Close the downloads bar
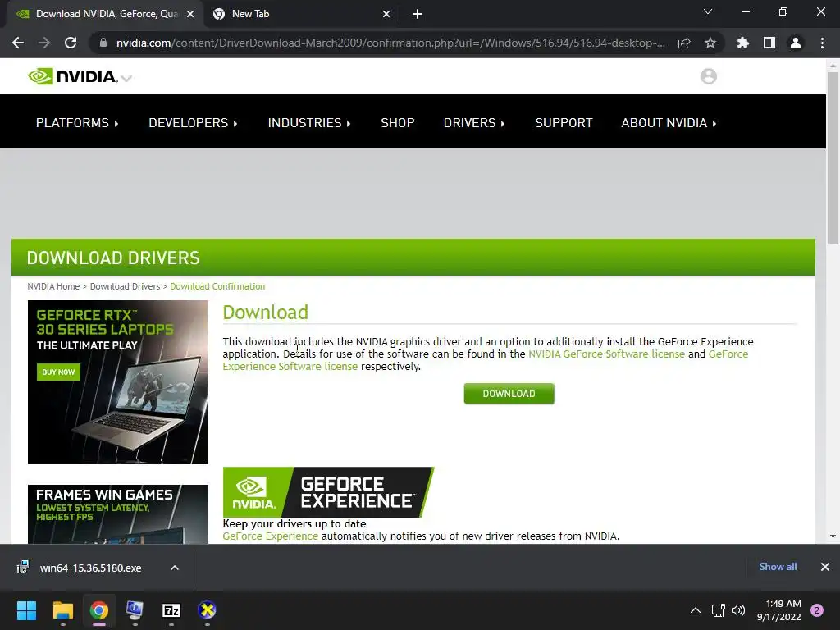This screenshot has height=630, width=840. coord(825,567)
